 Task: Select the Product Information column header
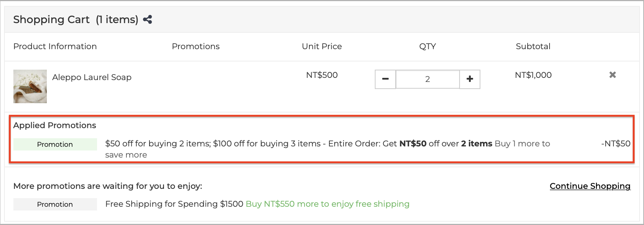tap(55, 46)
